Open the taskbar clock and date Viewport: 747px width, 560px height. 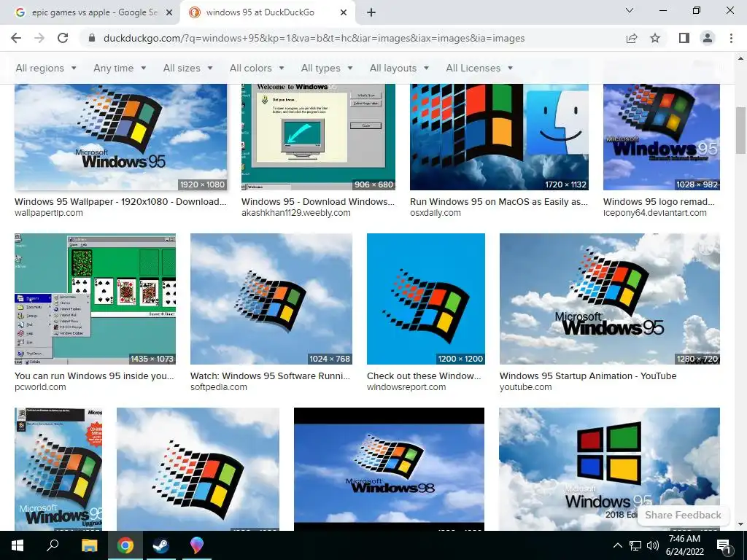pyautogui.click(x=684, y=545)
